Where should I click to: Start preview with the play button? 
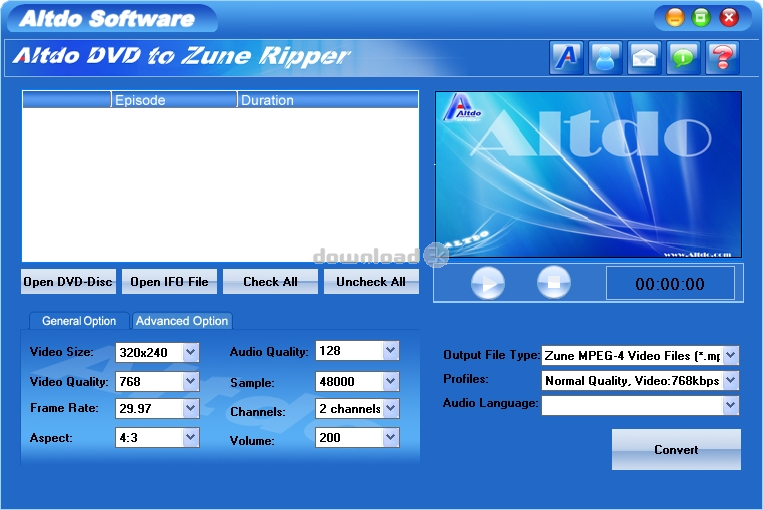[x=488, y=283]
